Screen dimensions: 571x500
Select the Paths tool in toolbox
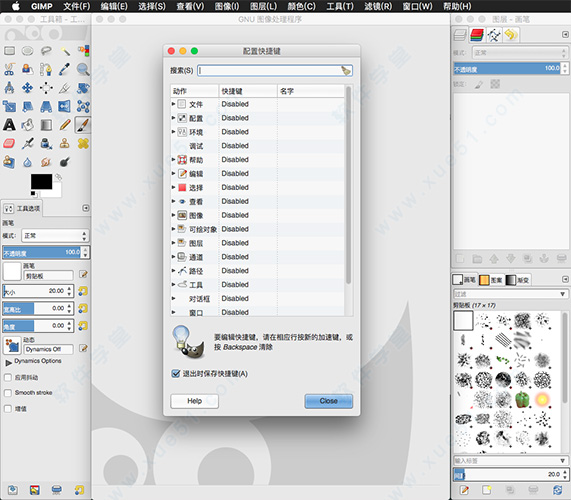click(x=46, y=69)
